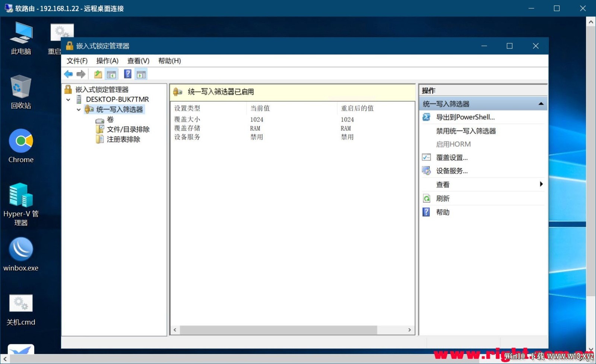Viewport: 596px width, 364px height.
Task: Click 设备服务 icon in actions pane
Action: pyautogui.click(x=427, y=171)
